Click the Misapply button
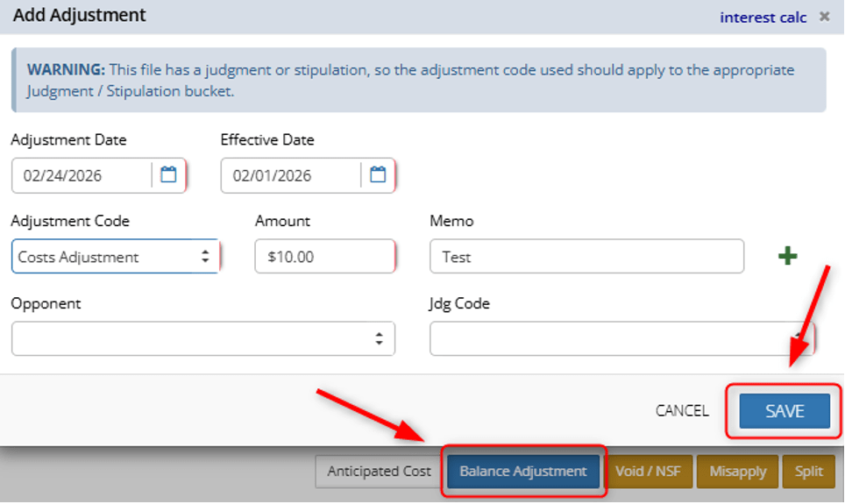This screenshot has height=504, width=845. point(738,472)
